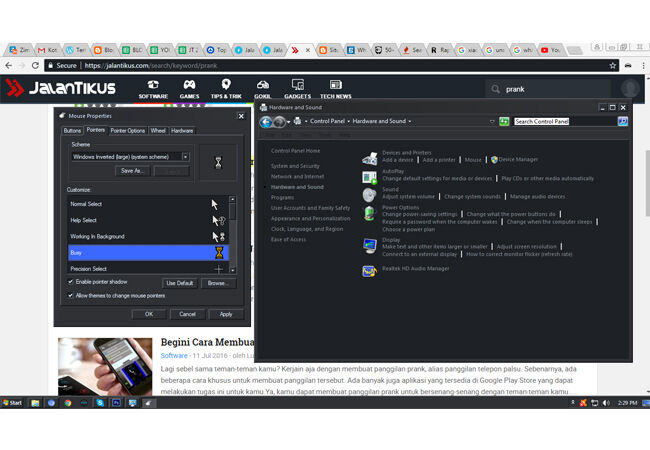Switch to the Pointer Options tab
This screenshot has width=650, height=450.
coord(128,131)
